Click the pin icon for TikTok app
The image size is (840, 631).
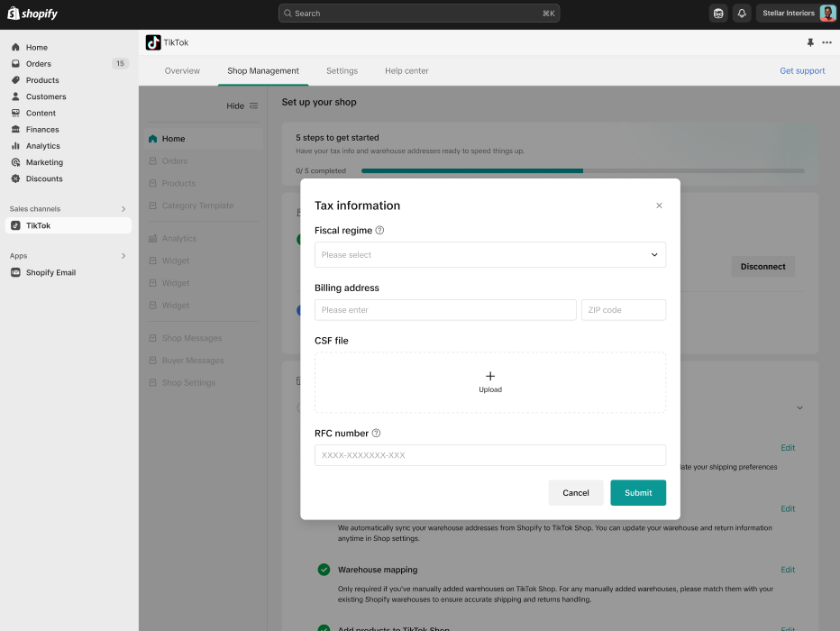tap(809, 42)
